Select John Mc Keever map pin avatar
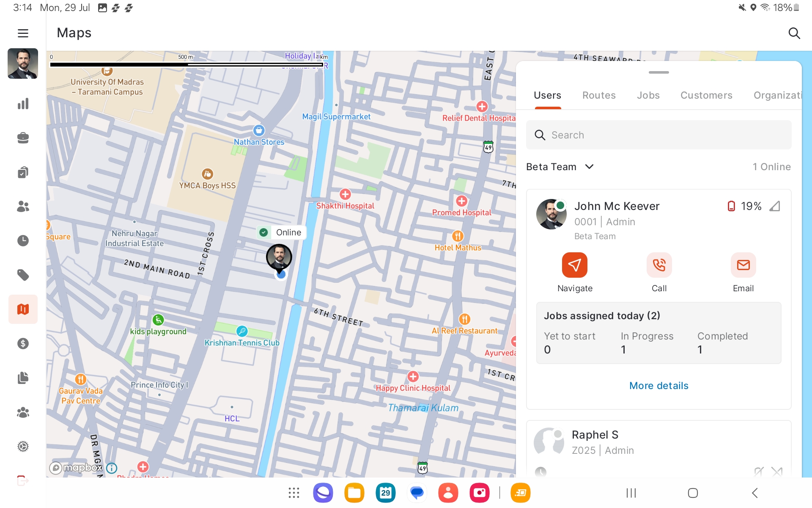Screen dimensions: 812x508 [279, 257]
